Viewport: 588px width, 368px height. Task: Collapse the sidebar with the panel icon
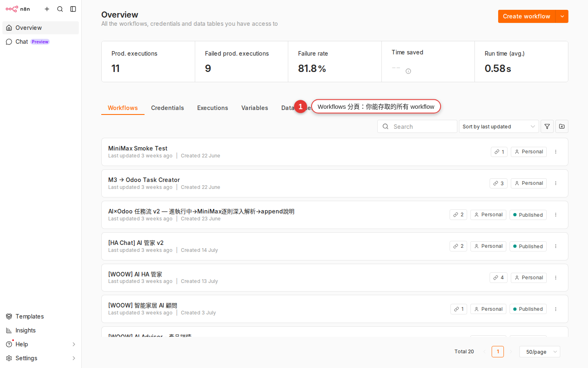(73, 9)
